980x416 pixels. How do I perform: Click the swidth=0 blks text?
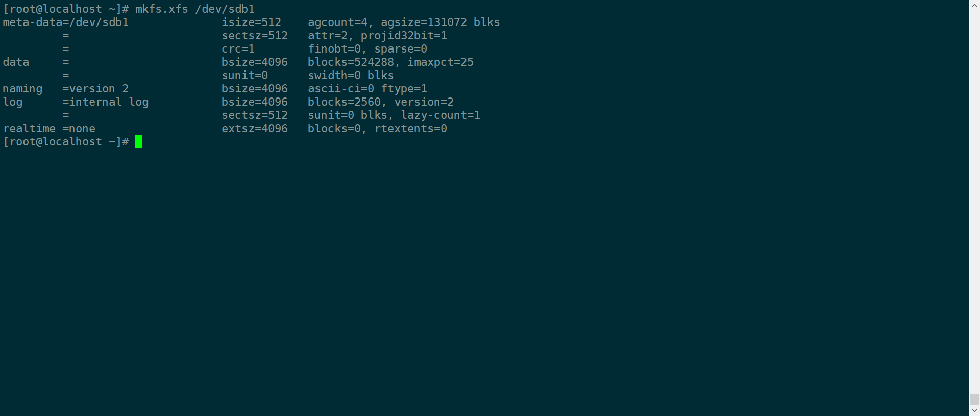(351, 76)
